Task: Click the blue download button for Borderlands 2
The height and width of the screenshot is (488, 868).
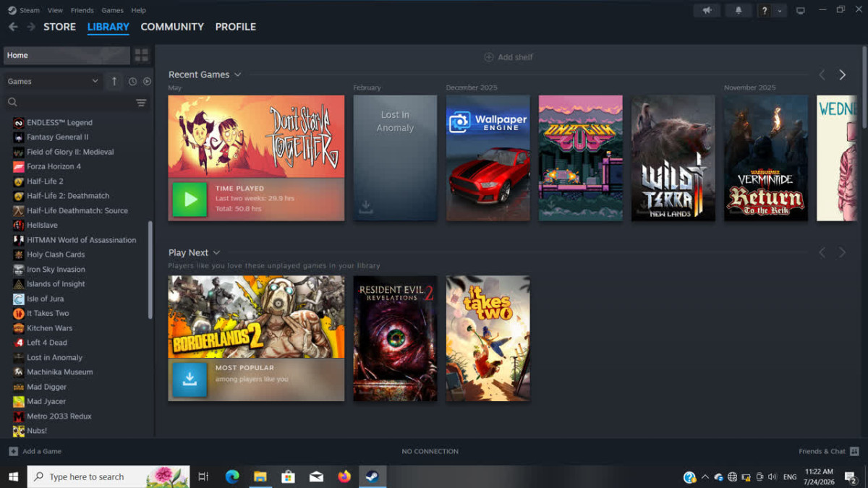Action: click(190, 380)
